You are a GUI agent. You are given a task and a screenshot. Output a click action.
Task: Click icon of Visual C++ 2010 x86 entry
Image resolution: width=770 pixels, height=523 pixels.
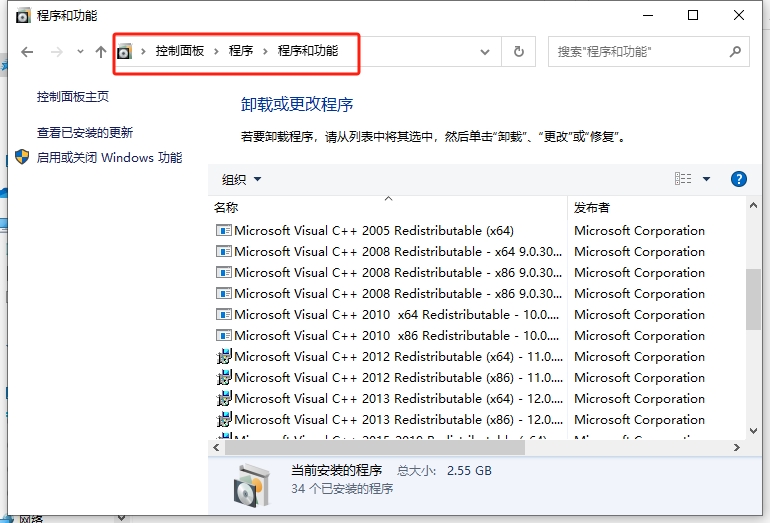point(223,335)
